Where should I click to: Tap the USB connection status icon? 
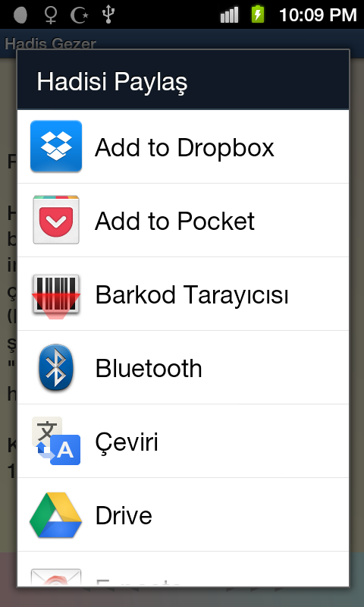point(108,14)
